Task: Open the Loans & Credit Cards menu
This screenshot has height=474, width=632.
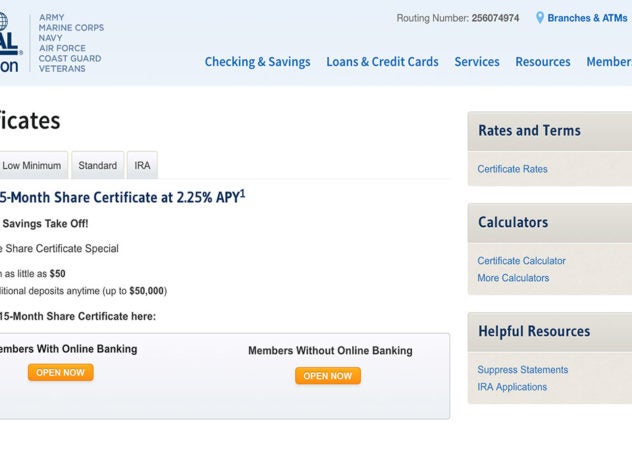Action: (382, 62)
